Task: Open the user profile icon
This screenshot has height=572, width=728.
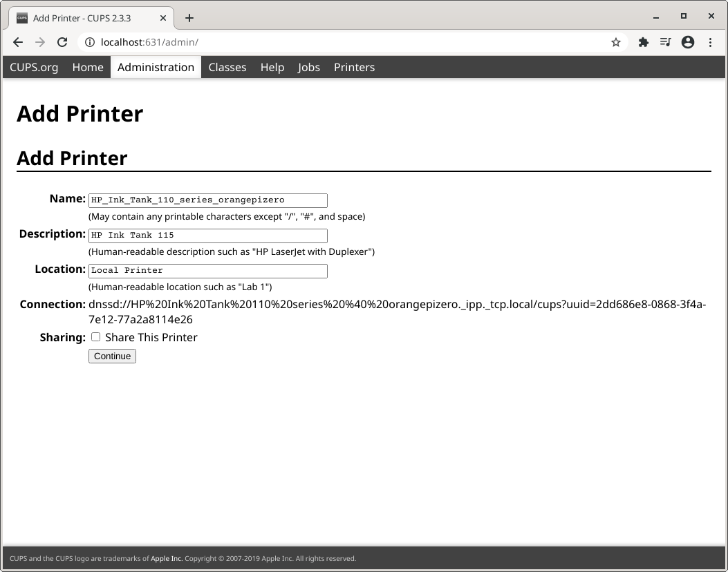Action: pyautogui.click(x=687, y=42)
